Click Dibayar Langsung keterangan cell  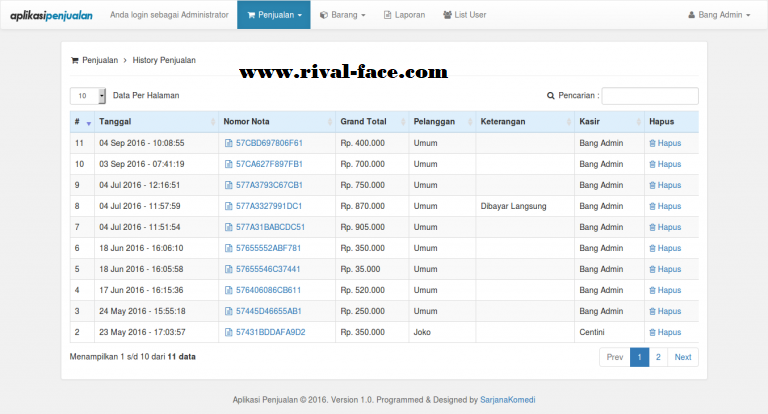tap(513, 206)
